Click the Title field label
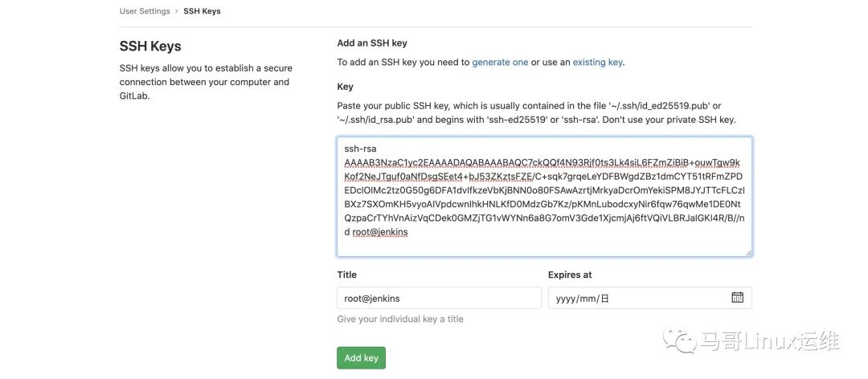 click(x=347, y=275)
